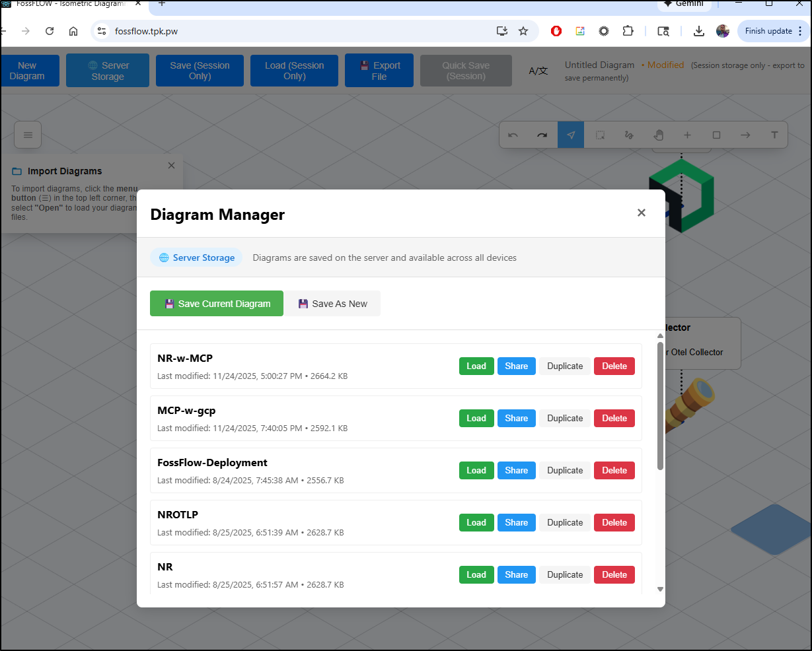Select the Connector arrow tool
The height and width of the screenshot is (651, 812).
745,135
